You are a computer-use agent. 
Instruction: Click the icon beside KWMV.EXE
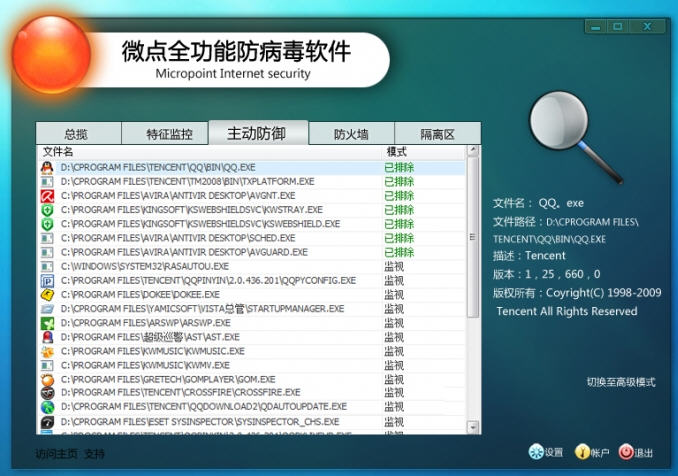coord(47,366)
